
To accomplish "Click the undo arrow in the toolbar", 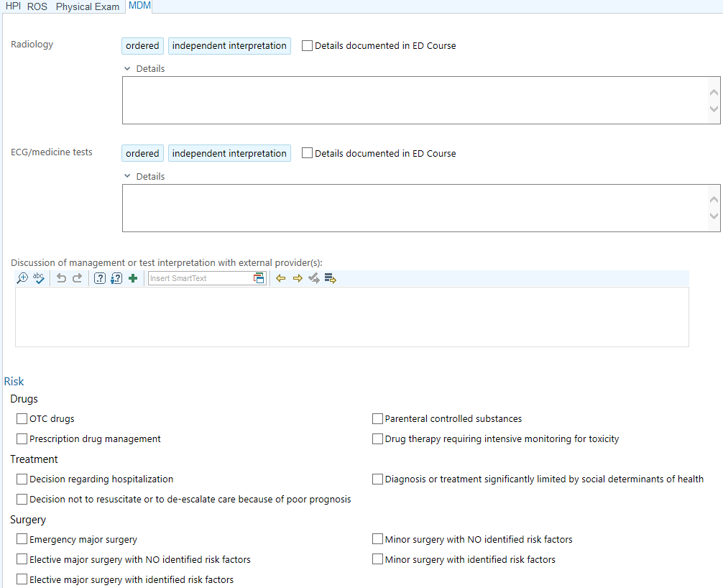I will coord(61,278).
